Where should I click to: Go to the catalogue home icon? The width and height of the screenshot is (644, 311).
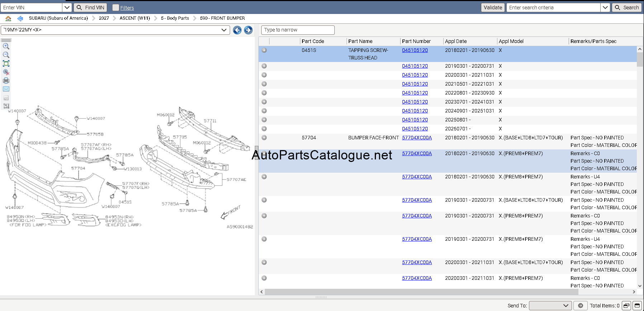[8, 18]
